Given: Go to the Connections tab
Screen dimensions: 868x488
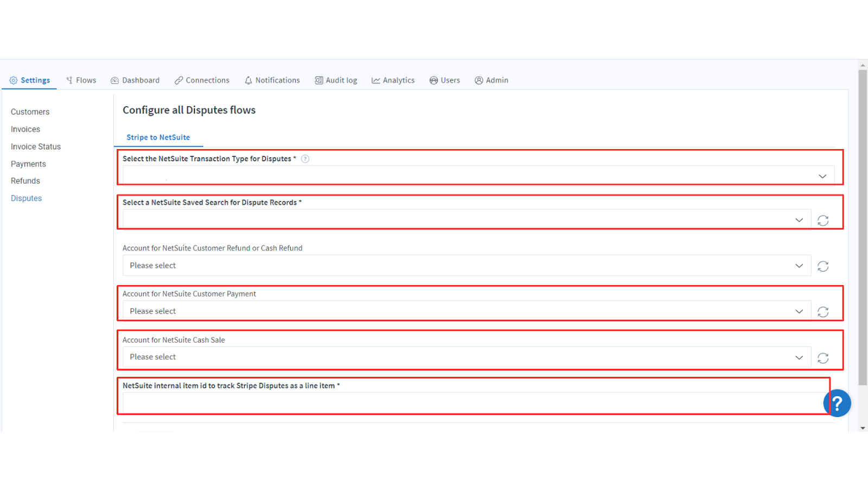Looking at the screenshot, I should click(202, 80).
